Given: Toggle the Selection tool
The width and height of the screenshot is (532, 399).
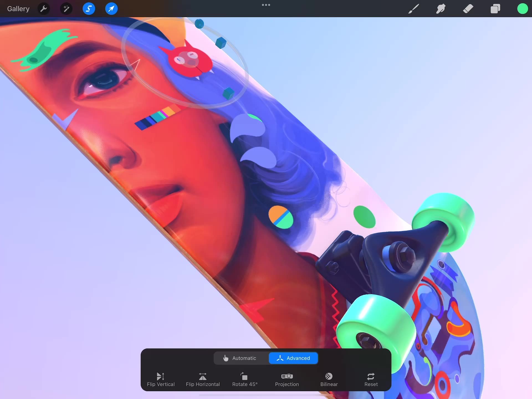Looking at the screenshot, I should tap(89, 9).
